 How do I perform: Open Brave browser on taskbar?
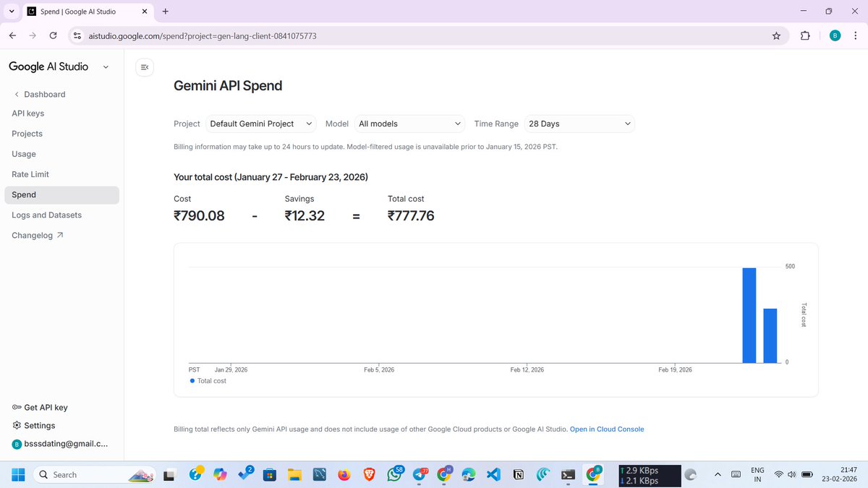point(369,475)
